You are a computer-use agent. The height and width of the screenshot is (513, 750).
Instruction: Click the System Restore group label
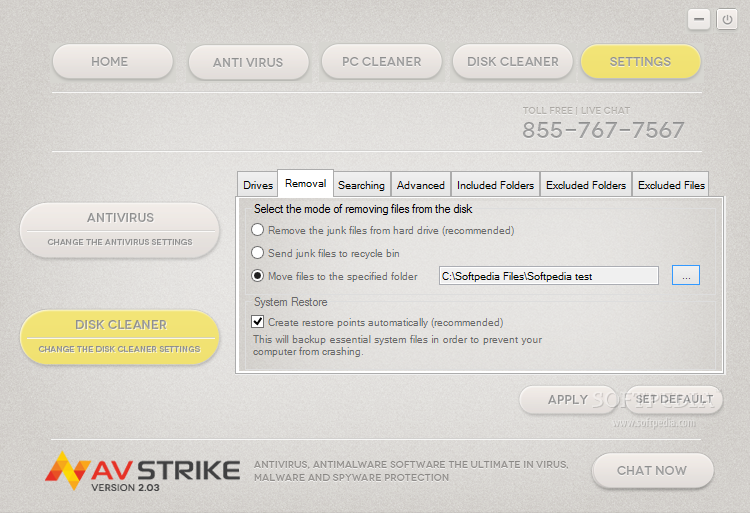pos(291,302)
